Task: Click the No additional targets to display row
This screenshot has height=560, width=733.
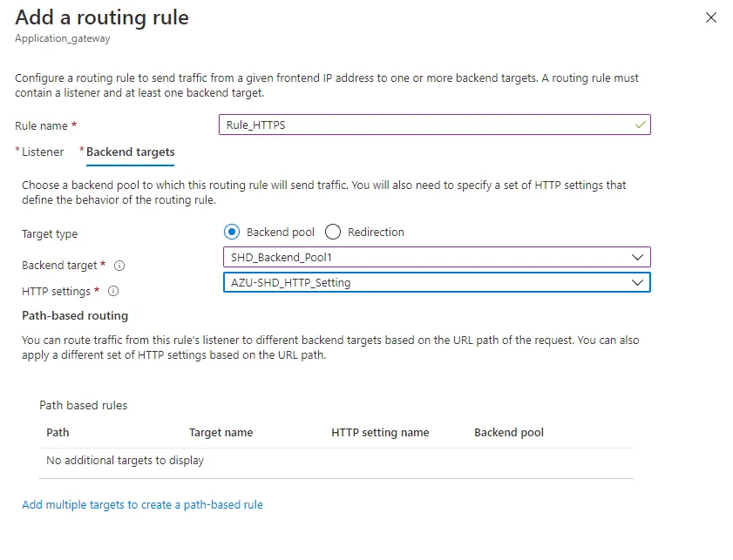Action: click(125, 460)
